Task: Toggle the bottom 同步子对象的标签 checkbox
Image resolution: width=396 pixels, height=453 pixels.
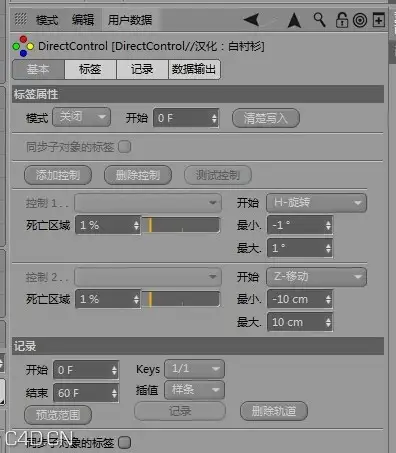Action: [125, 443]
